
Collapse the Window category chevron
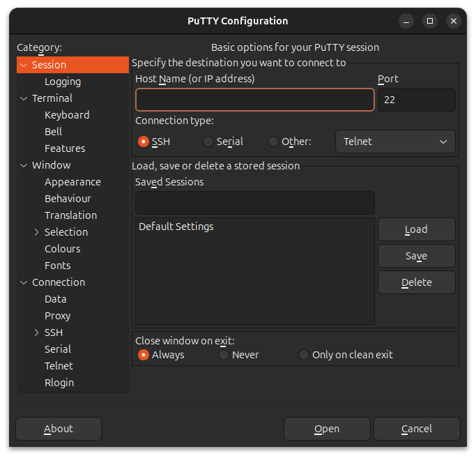[24, 165]
